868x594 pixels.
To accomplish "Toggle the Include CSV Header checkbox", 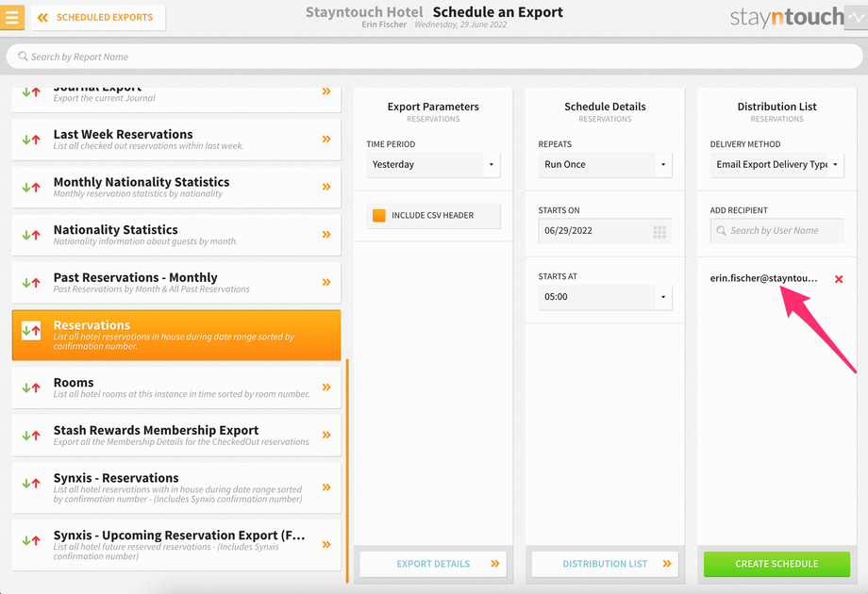I will [x=379, y=215].
